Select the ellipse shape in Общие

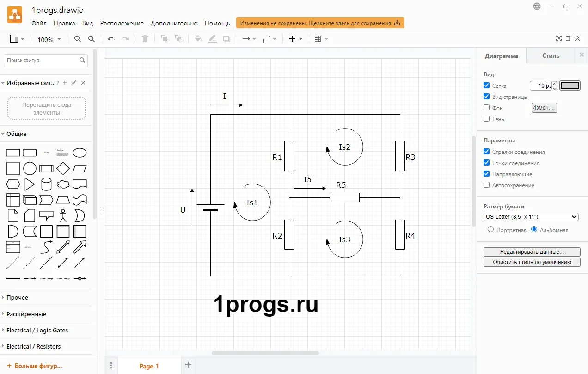[x=80, y=153]
